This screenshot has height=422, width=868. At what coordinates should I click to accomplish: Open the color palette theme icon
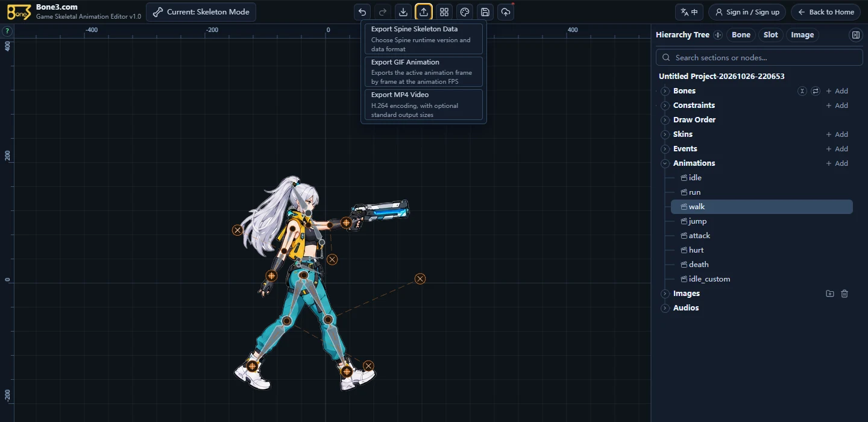coord(465,12)
